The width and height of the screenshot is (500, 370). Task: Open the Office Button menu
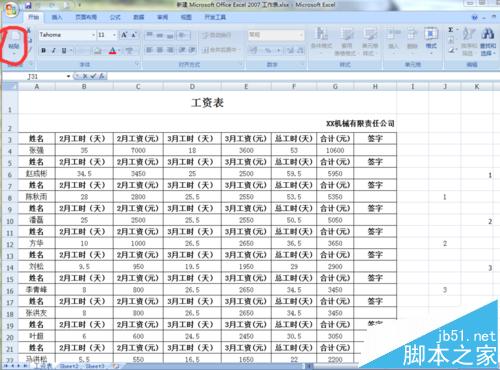pos(11,11)
